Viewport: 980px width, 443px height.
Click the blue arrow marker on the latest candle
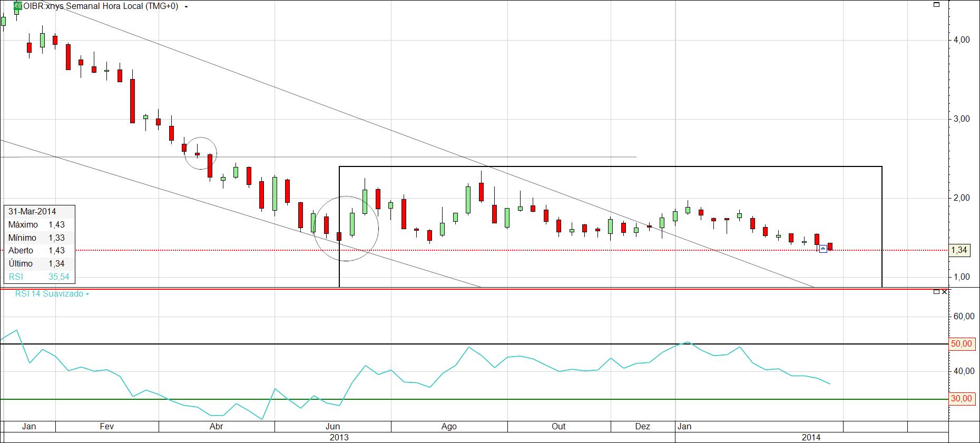[823, 249]
